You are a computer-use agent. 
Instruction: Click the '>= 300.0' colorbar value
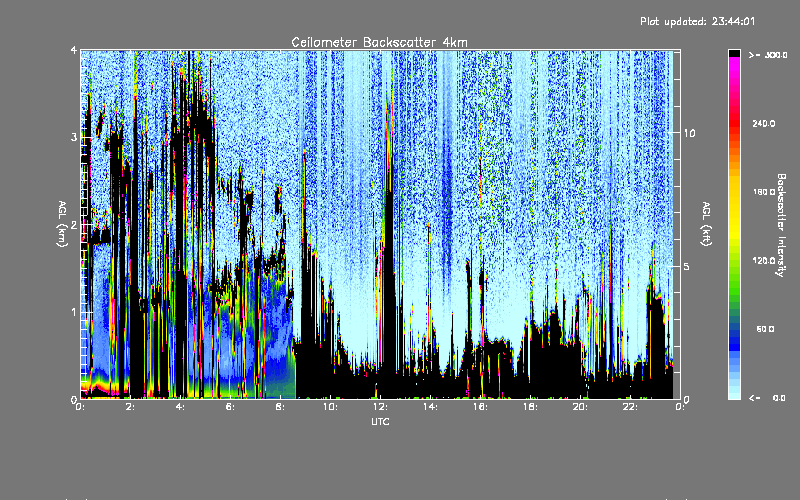(x=768, y=55)
